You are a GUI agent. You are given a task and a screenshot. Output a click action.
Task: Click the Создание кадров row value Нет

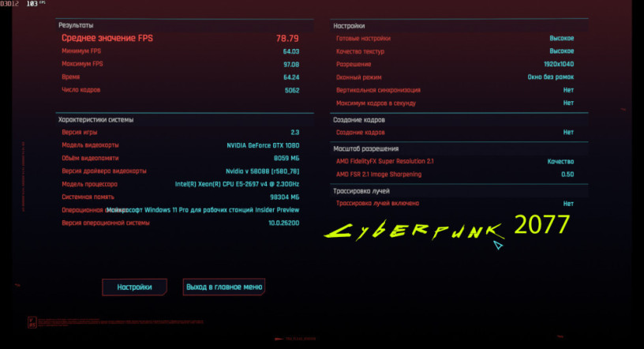[x=568, y=133]
